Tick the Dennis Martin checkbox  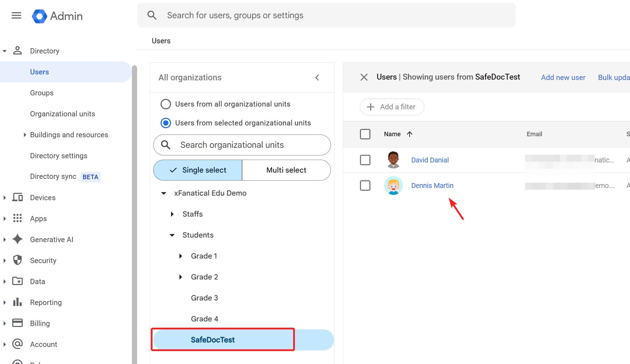[365, 185]
